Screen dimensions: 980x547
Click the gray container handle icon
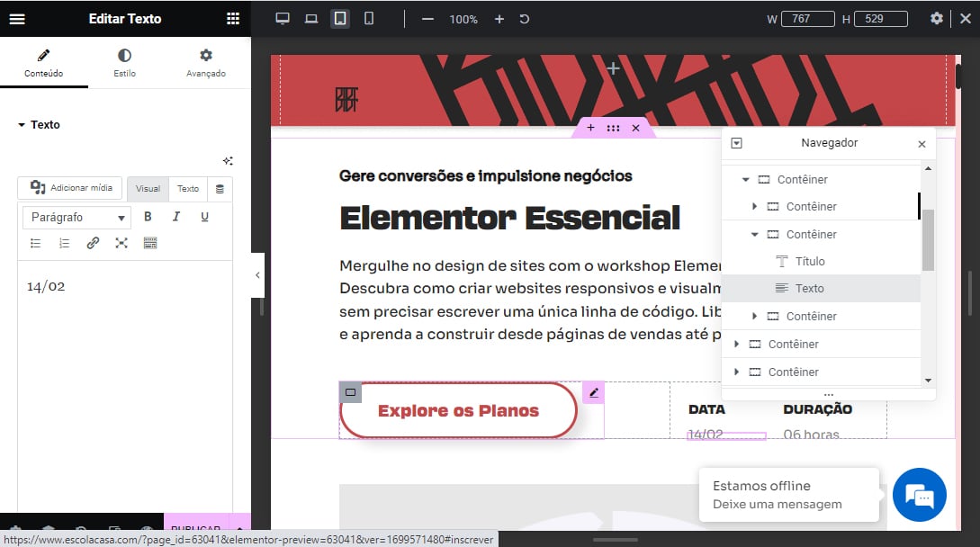coord(351,392)
